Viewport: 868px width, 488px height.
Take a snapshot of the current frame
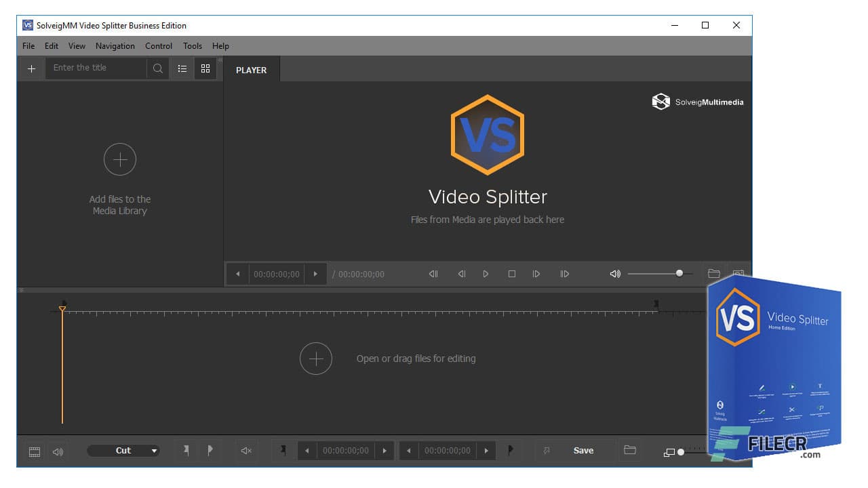tap(738, 274)
